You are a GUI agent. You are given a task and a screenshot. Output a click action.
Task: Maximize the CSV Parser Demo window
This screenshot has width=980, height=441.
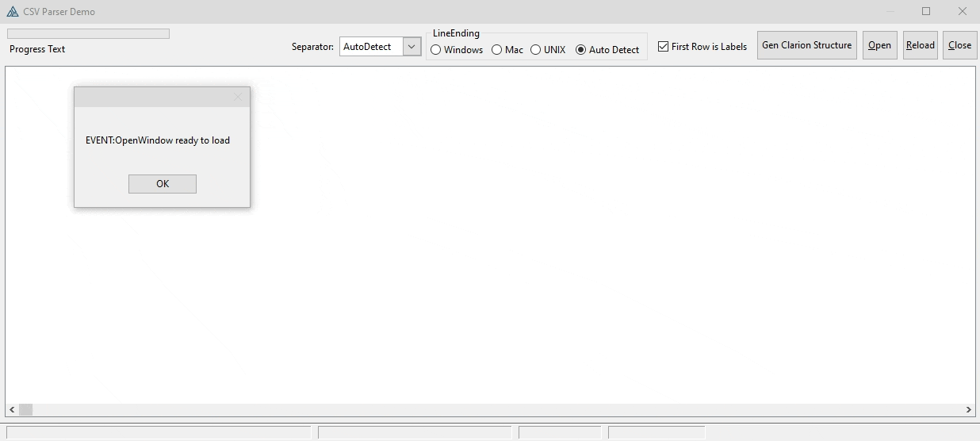[926, 12]
